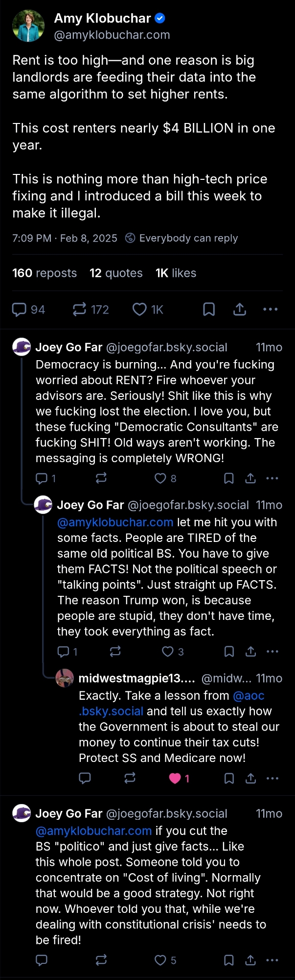Open more options for the main post

[270, 310]
